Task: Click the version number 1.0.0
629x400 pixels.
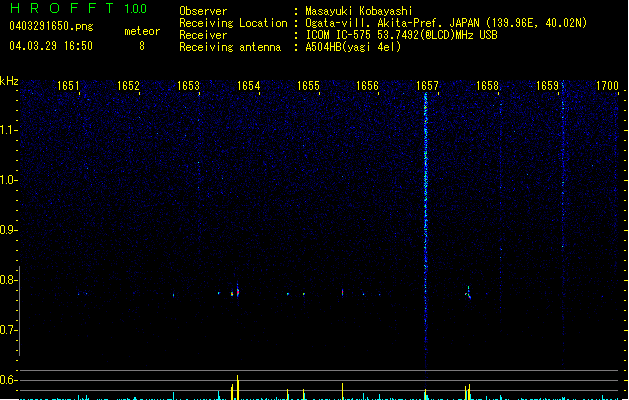Action: (135, 9)
